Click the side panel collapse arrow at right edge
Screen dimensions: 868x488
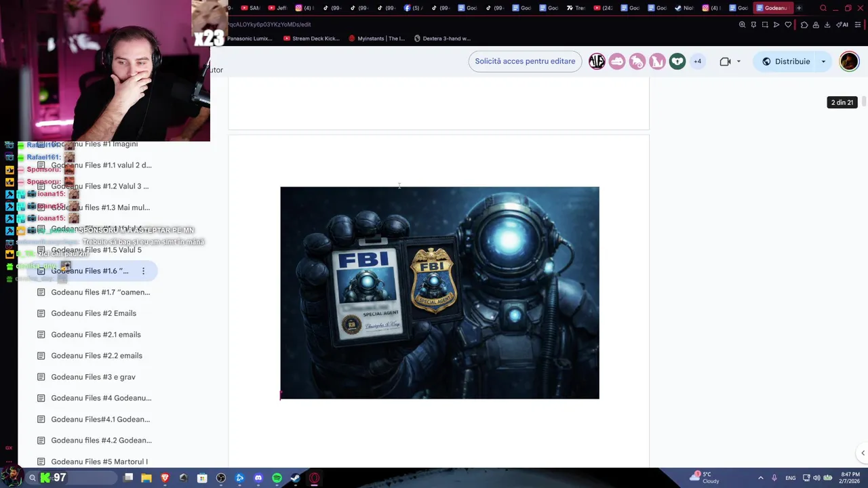863,453
